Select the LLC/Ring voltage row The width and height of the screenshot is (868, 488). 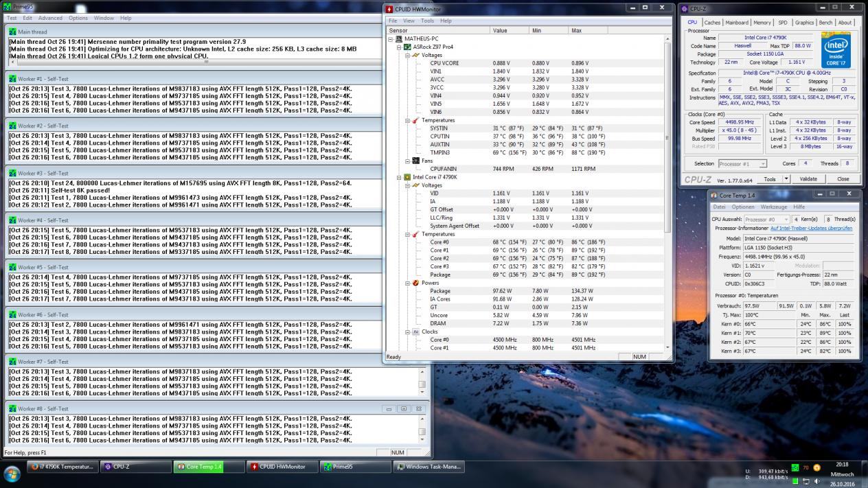pos(526,218)
